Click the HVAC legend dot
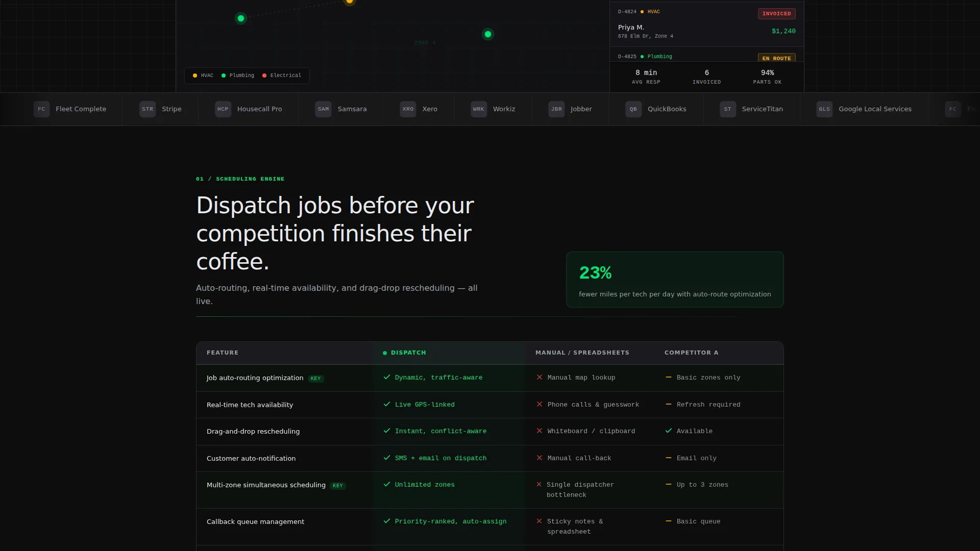Image resolution: width=980 pixels, height=551 pixels. tap(195, 76)
